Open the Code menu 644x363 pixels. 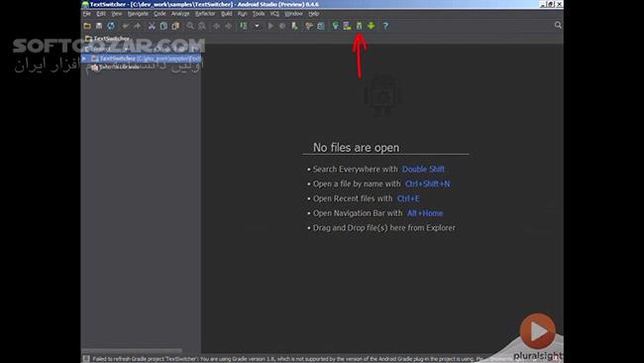(x=160, y=14)
